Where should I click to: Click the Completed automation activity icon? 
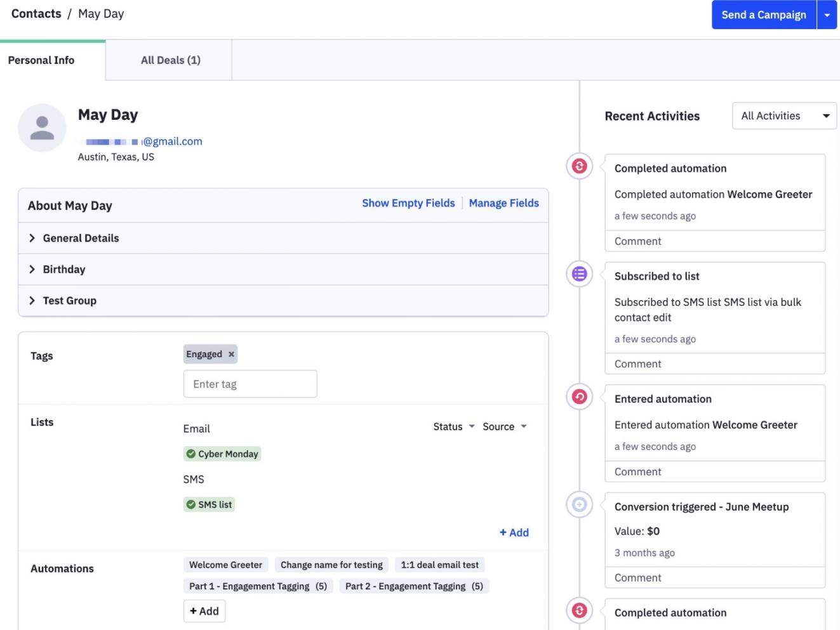578,167
